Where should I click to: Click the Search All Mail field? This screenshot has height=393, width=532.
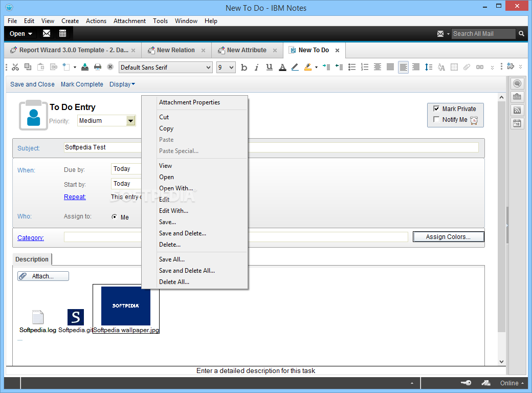click(x=483, y=34)
